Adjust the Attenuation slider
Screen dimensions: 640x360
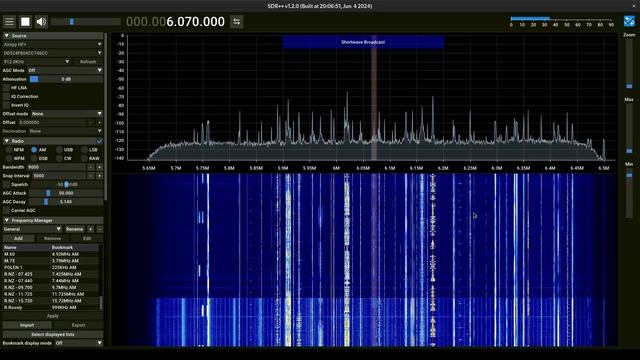coord(66,79)
